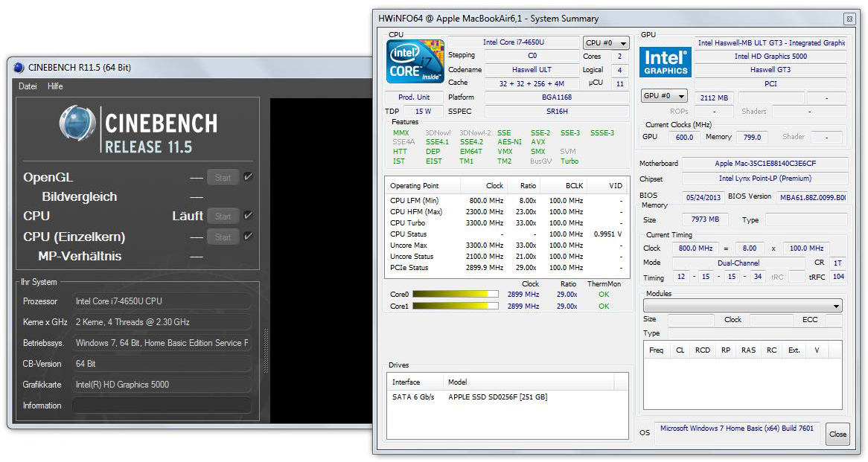Viewport: 868px width, 462px height.
Task: Click the CPU (Einzelkern) Start button
Action: coord(223,237)
